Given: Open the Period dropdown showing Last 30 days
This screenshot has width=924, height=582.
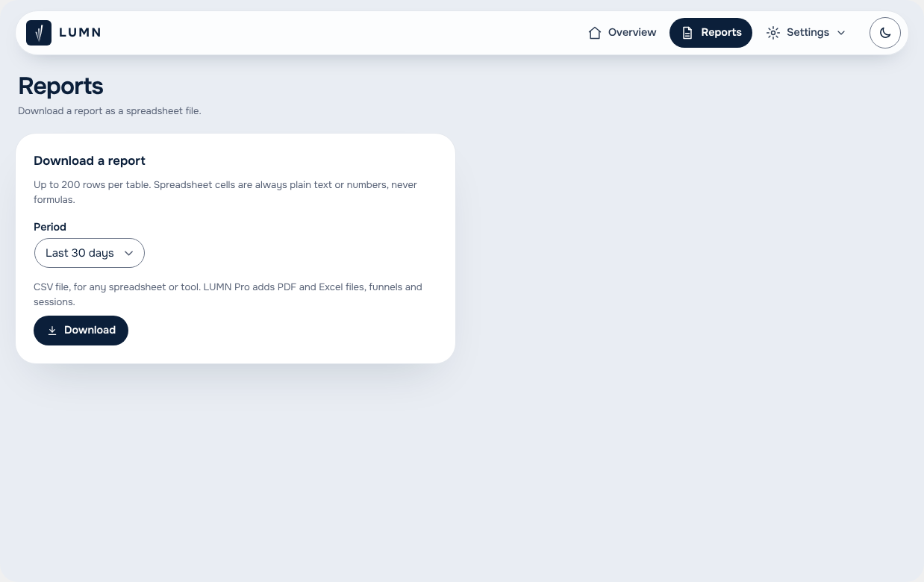Looking at the screenshot, I should point(90,253).
